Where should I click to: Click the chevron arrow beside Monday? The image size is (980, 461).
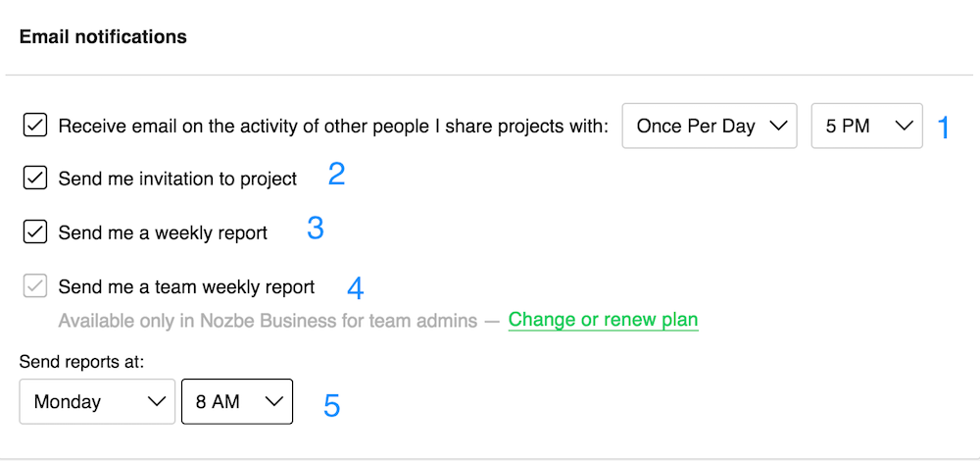point(156,401)
